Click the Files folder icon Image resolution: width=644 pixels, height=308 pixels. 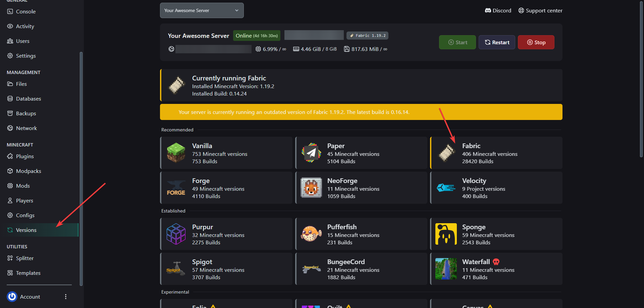(x=10, y=84)
